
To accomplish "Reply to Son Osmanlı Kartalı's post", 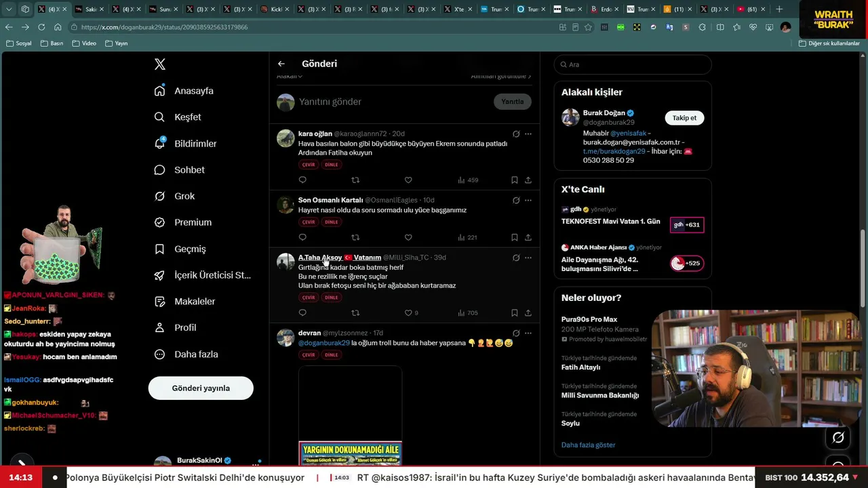I will pos(302,237).
